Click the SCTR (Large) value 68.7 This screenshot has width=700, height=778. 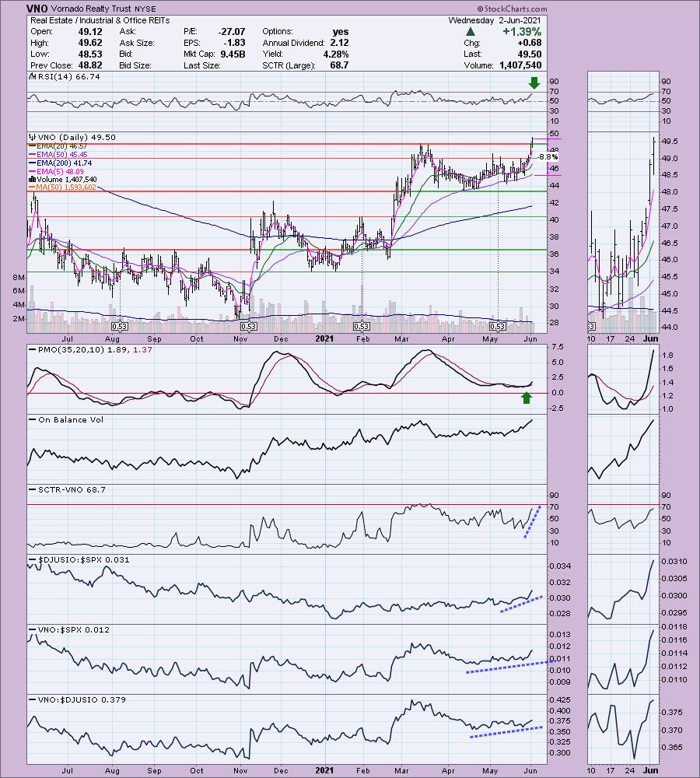click(x=339, y=65)
